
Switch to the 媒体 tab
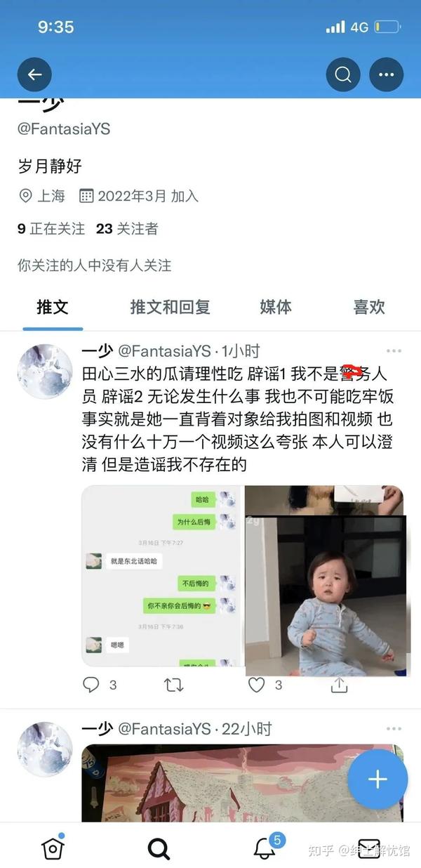tap(276, 307)
